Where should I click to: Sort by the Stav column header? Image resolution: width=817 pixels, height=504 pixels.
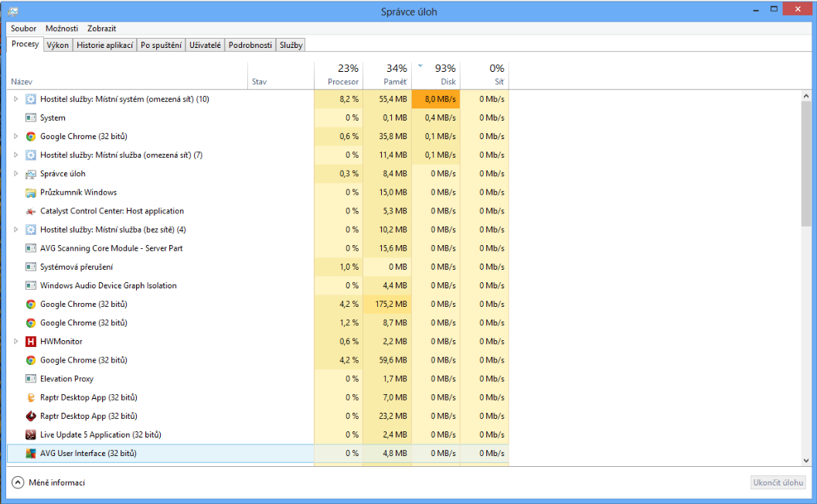281,75
